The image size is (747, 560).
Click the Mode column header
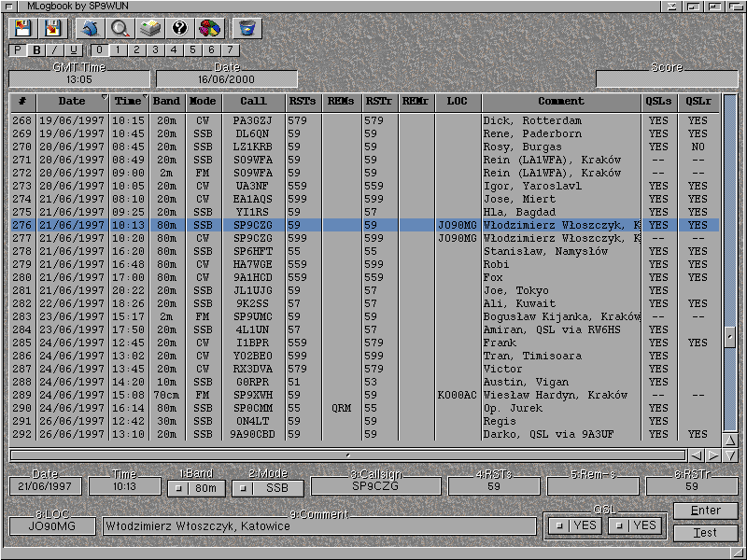203,102
